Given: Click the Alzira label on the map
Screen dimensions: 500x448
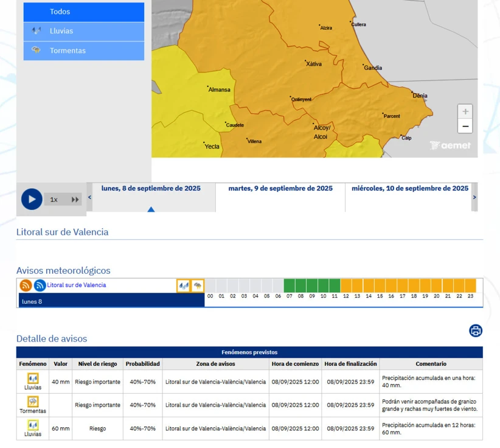Looking at the screenshot, I should click(326, 28).
